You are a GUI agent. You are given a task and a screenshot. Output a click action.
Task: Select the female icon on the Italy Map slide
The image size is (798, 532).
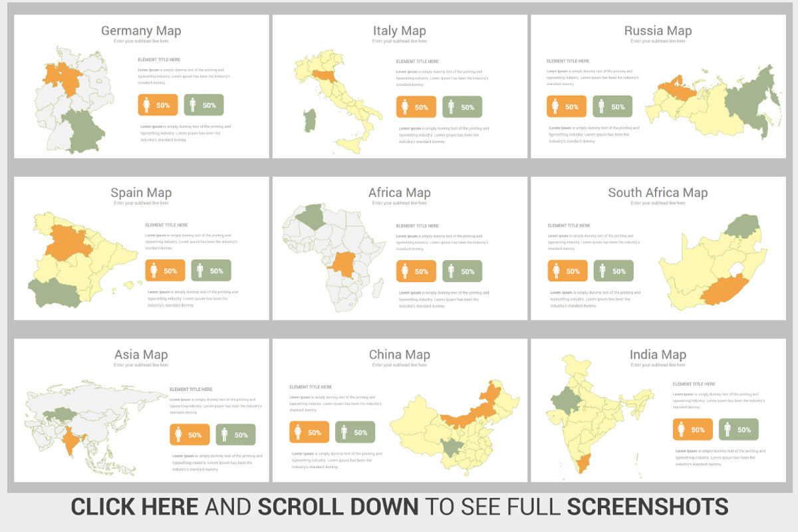pos(405,107)
